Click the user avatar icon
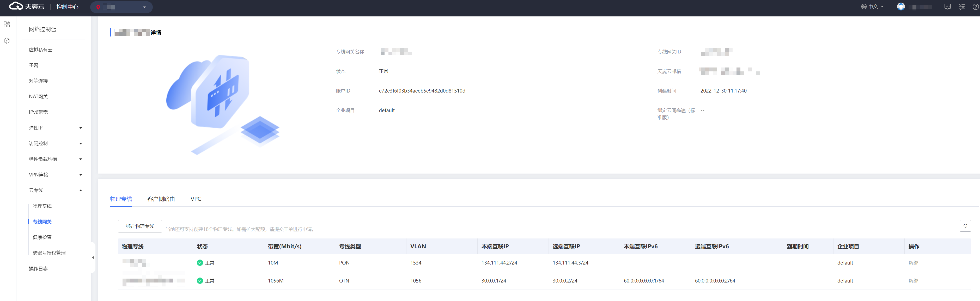 click(x=900, y=7)
